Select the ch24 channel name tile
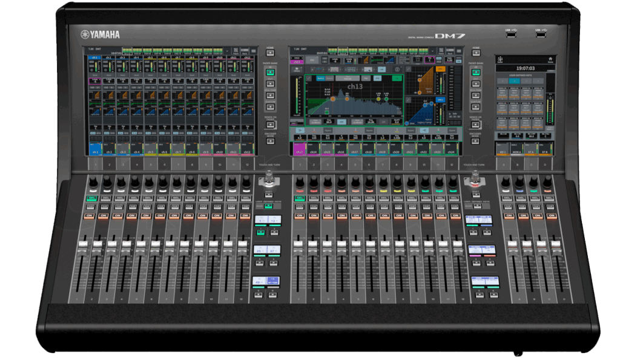Image resolution: width=620 pixels, height=364 pixels. (x=451, y=149)
